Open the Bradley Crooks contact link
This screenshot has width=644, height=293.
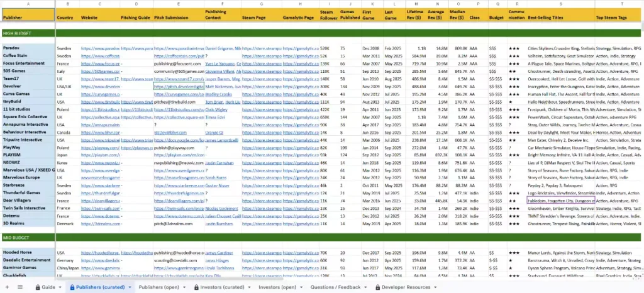point(218,94)
